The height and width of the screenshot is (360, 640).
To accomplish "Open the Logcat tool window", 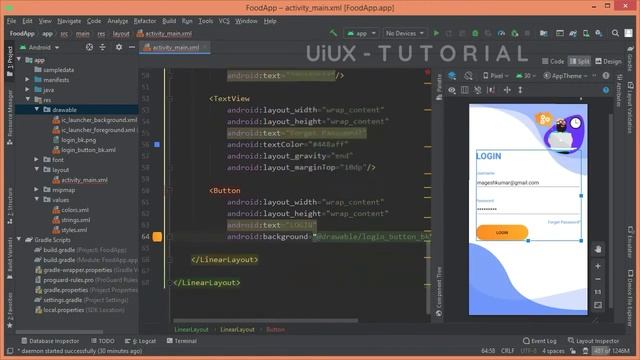I will [x=140, y=341].
